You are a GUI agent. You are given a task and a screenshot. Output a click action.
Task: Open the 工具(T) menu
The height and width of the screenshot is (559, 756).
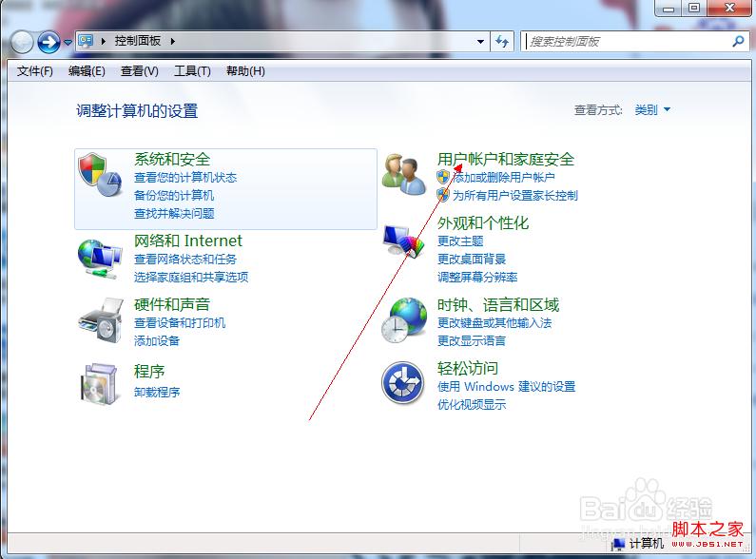192,71
